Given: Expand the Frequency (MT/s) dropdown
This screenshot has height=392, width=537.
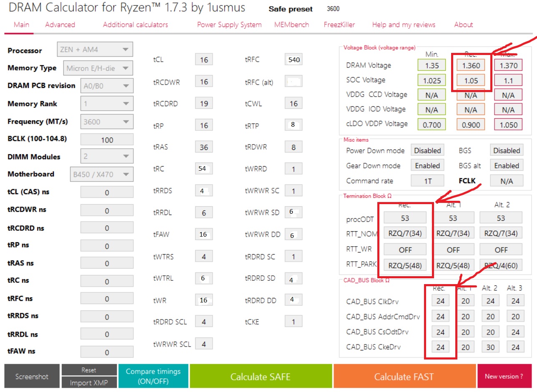Looking at the screenshot, I should coord(106,122).
